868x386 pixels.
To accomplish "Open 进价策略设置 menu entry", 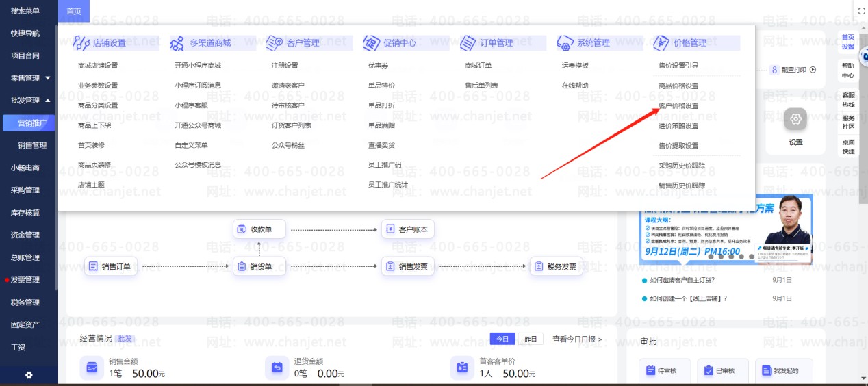I will coord(678,126).
